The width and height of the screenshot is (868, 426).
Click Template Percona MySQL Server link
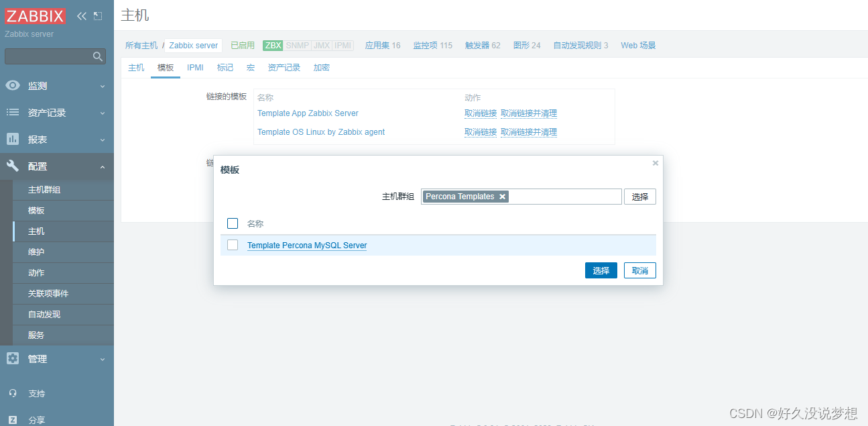pyautogui.click(x=307, y=246)
